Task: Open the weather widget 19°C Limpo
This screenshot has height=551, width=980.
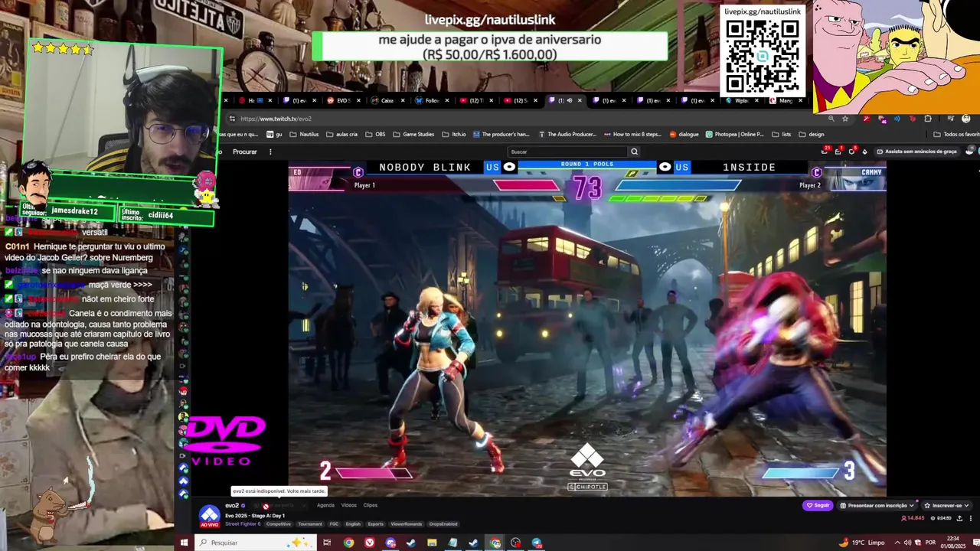Action: coord(861,543)
